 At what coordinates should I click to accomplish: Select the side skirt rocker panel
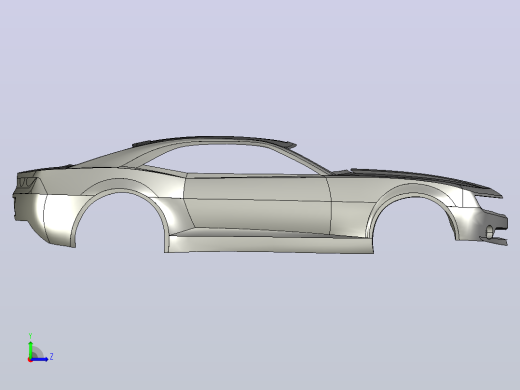270,244
